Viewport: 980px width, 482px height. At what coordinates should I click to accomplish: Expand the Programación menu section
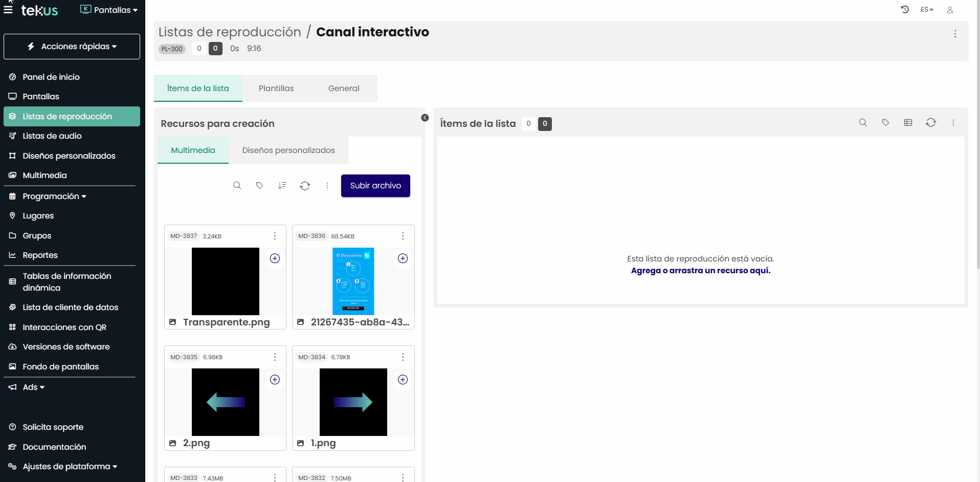coord(54,196)
